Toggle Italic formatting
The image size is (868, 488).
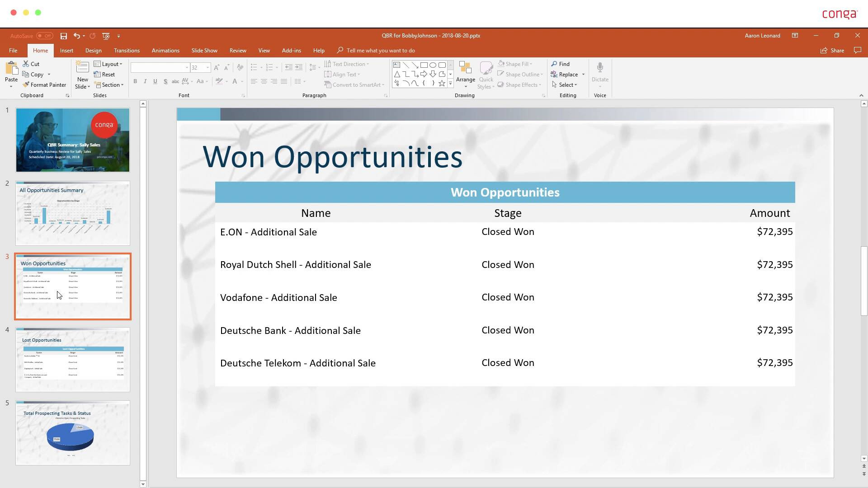145,81
